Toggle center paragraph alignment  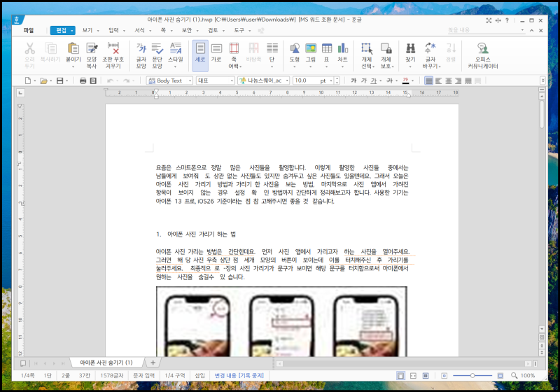[x=449, y=80]
